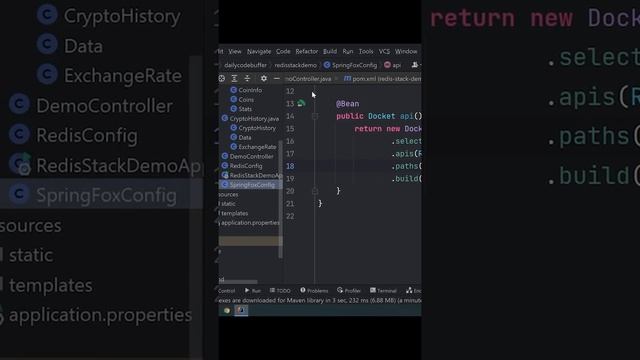Select ExchangeRate class in the center IDE tree

pyautogui.click(x=253, y=147)
